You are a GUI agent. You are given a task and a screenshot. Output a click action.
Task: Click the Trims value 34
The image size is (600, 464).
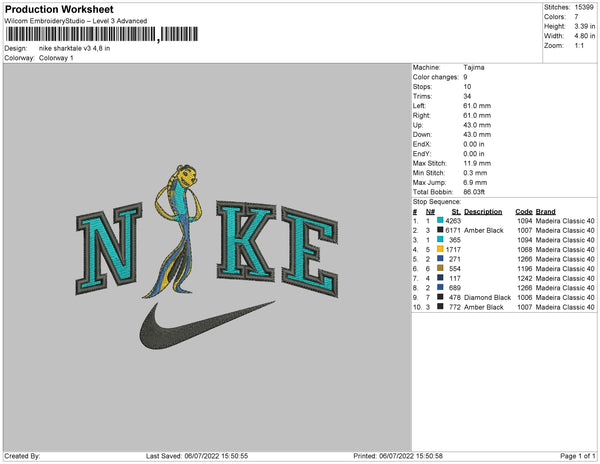[467, 96]
